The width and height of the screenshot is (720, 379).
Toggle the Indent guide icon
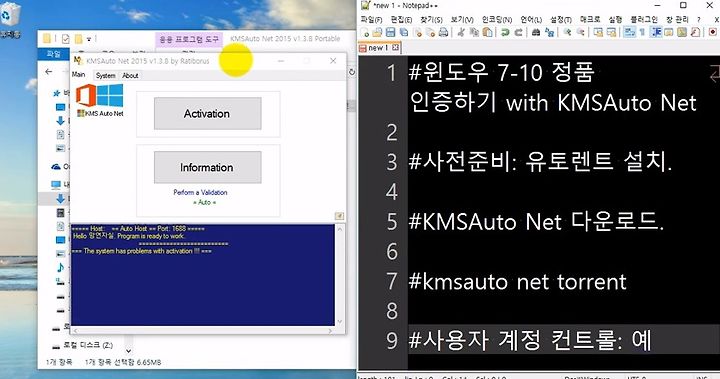click(x=656, y=32)
